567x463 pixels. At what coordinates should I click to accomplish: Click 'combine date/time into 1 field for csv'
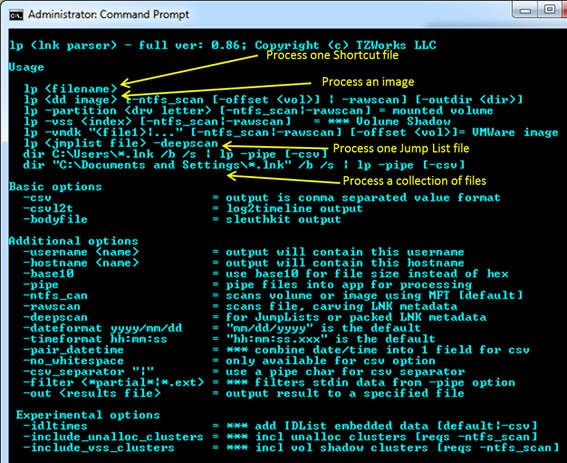point(392,350)
